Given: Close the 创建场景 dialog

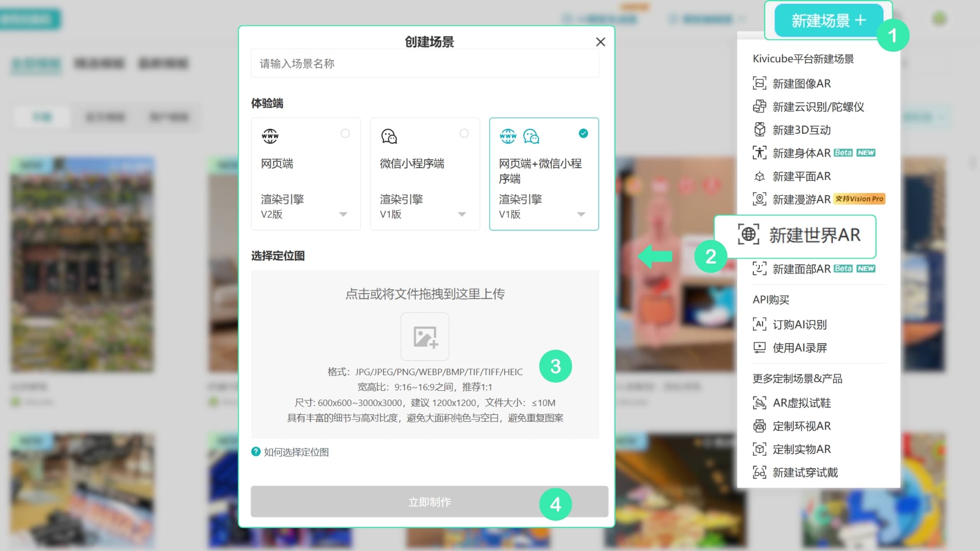Looking at the screenshot, I should 600,42.
